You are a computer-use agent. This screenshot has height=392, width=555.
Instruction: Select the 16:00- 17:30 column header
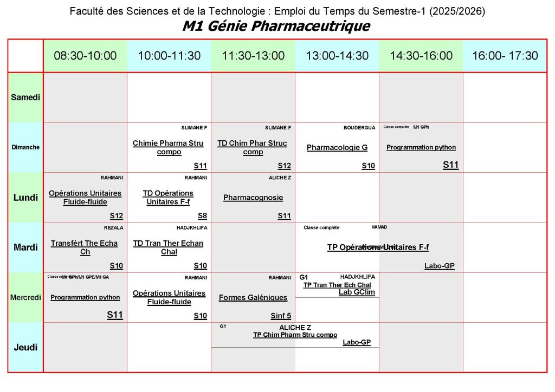(x=505, y=56)
